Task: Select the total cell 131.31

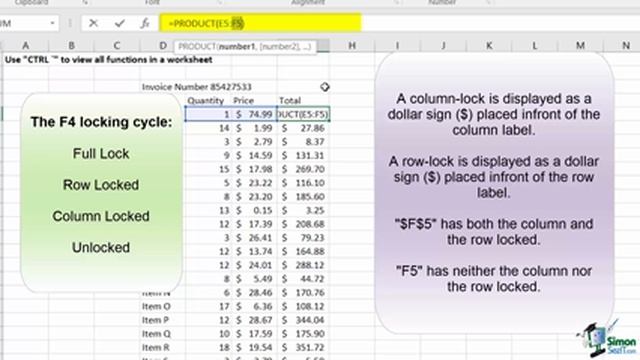Action: coord(303,156)
